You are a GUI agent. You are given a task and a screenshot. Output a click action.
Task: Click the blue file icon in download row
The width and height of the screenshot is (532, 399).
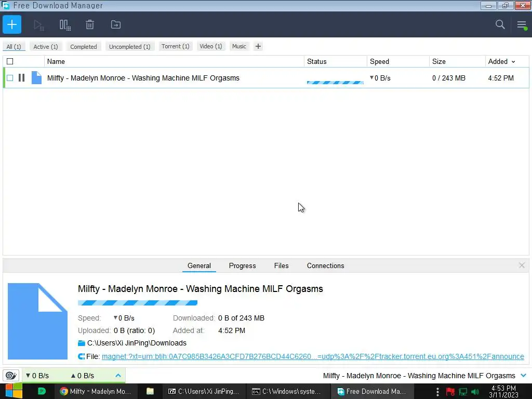[36, 78]
